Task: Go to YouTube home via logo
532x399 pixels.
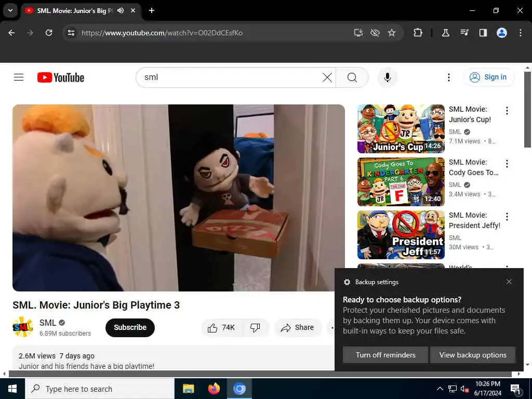Action: point(61,77)
